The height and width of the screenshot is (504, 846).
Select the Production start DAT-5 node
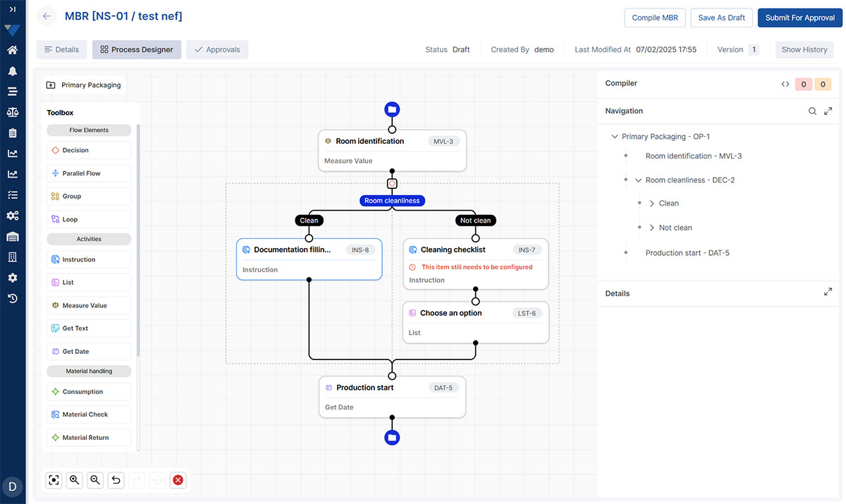tap(392, 397)
